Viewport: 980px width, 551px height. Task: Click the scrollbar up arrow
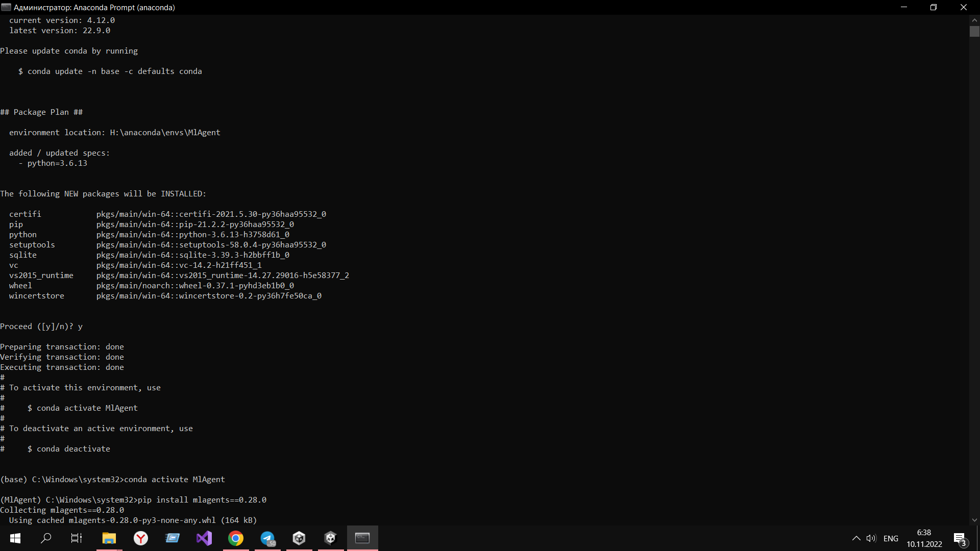[x=975, y=20]
